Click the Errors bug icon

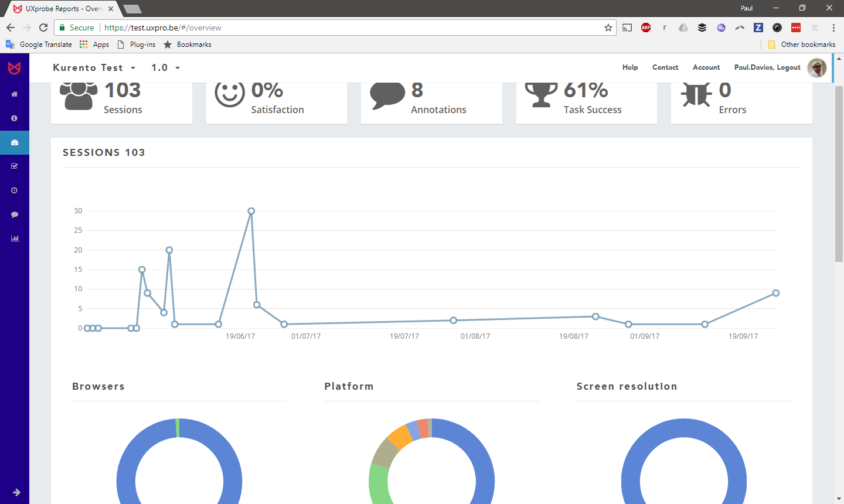pyautogui.click(x=696, y=95)
